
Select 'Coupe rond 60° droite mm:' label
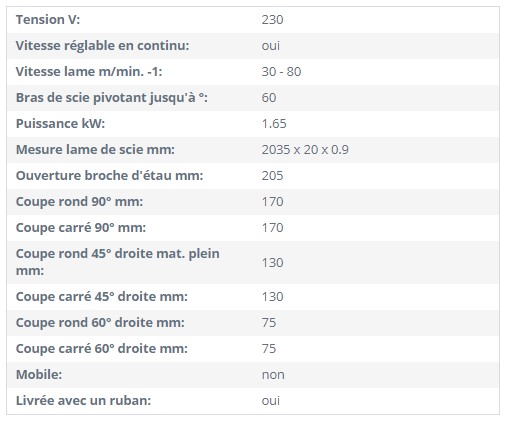pos(100,323)
